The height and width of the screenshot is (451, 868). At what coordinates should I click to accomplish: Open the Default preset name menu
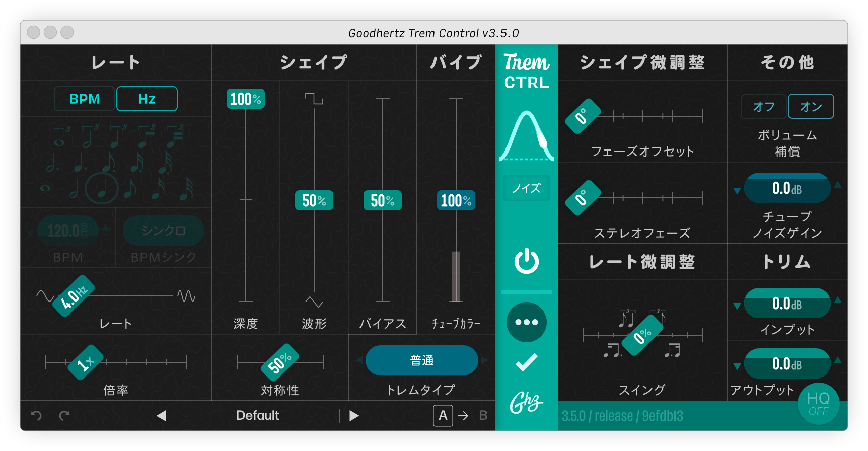point(257,416)
